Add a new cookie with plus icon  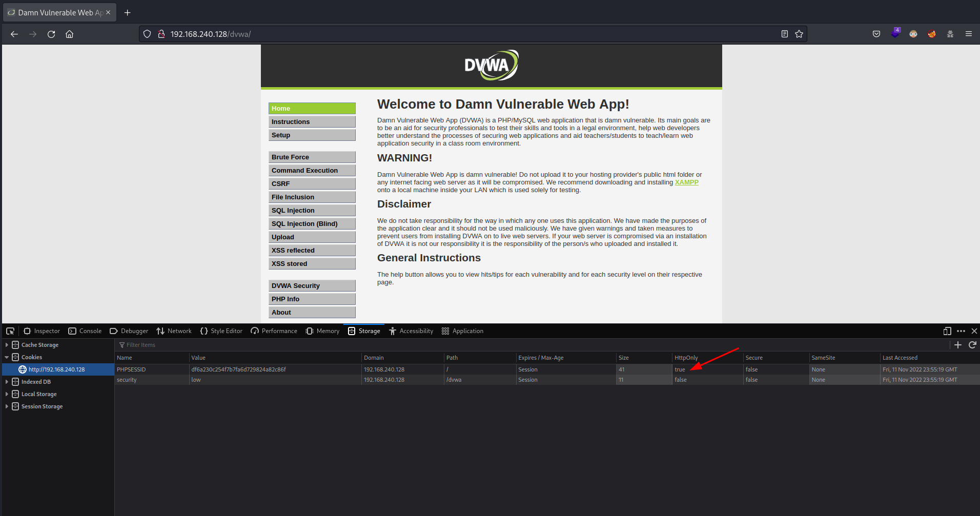(x=958, y=345)
